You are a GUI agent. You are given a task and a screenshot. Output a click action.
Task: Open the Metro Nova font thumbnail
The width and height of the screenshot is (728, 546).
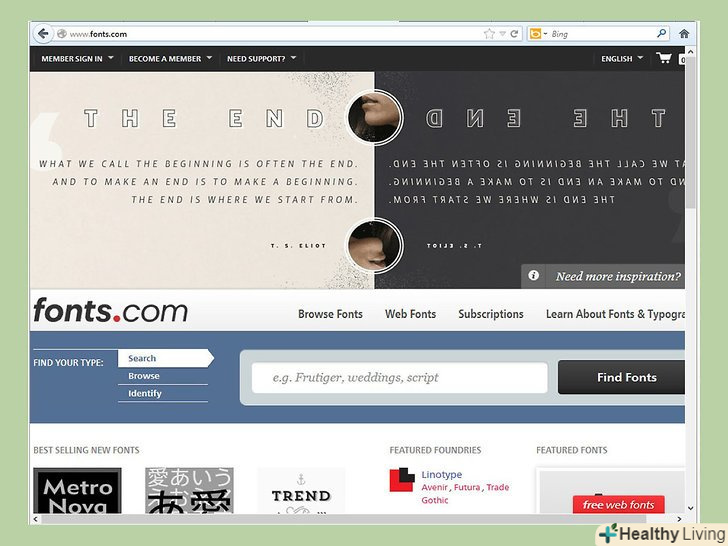click(77, 491)
